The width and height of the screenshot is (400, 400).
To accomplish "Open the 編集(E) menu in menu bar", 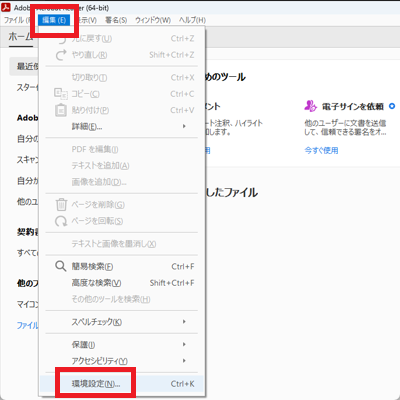I will [54, 20].
